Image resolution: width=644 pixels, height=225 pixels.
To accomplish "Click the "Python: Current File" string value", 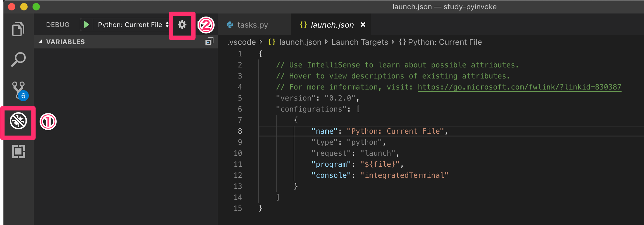I will (395, 131).
